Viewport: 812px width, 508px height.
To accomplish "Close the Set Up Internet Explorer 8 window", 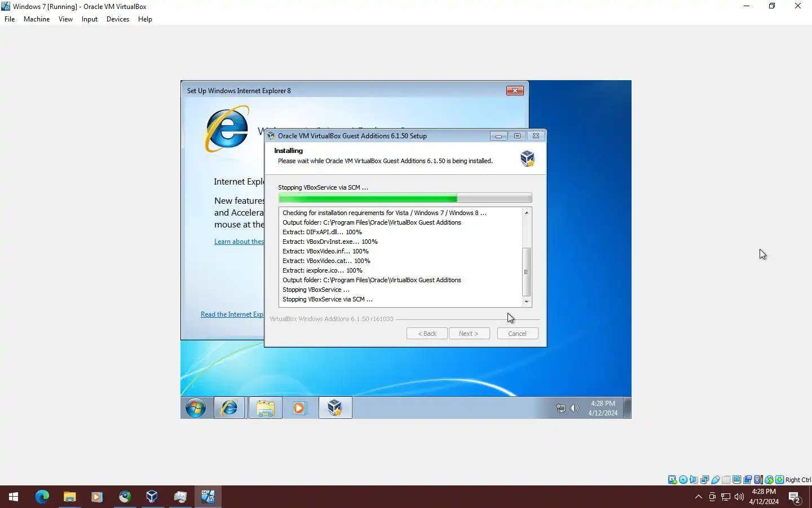I will coord(515,90).
